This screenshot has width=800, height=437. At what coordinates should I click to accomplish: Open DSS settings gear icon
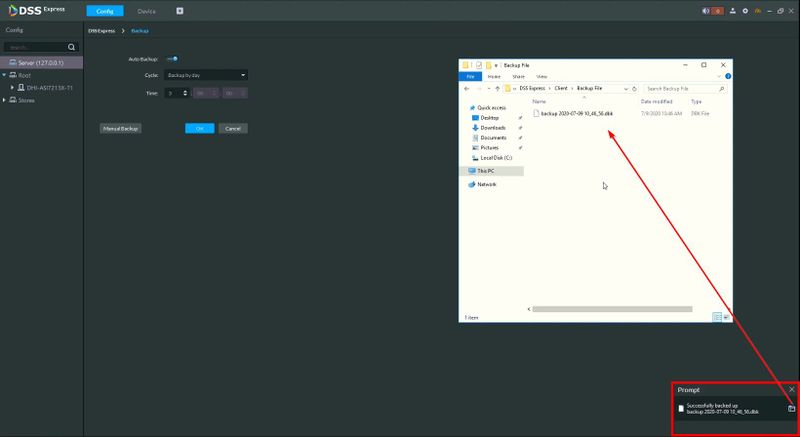[x=745, y=11]
